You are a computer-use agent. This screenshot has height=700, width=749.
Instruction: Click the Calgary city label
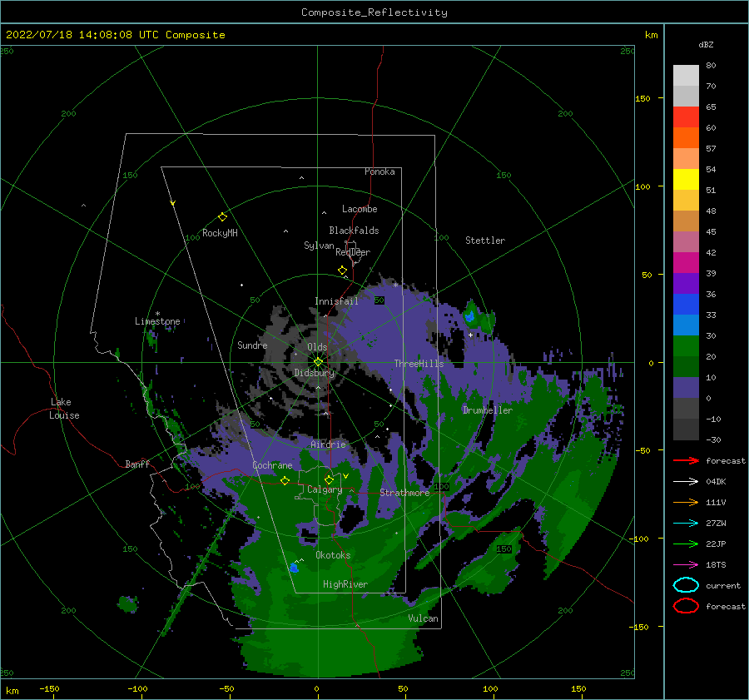pyautogui.click(x=325, y=489)
